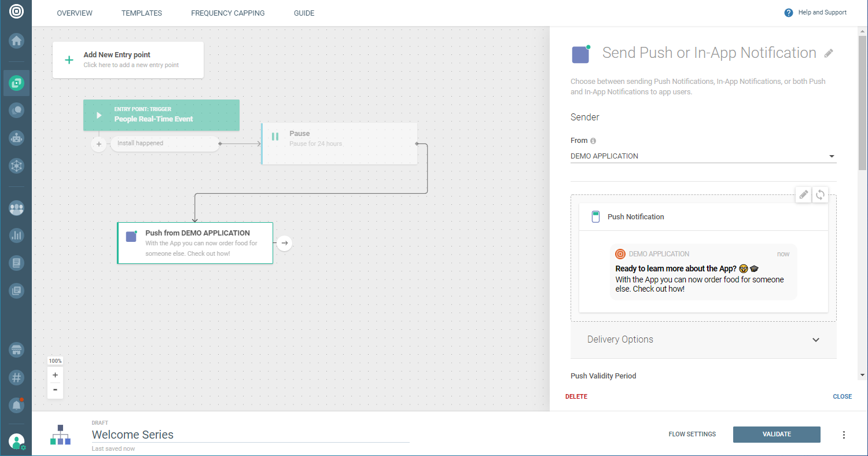Image resolution: width=868 pixels, height=456 pixels.
Task: Open the Analytics bar chart sidebar icon
Action: tap(16, 235)
